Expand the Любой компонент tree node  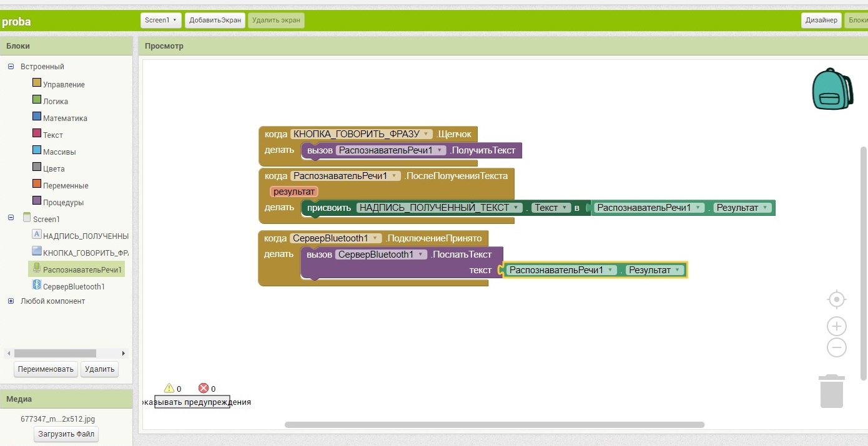tap(11, 301)
